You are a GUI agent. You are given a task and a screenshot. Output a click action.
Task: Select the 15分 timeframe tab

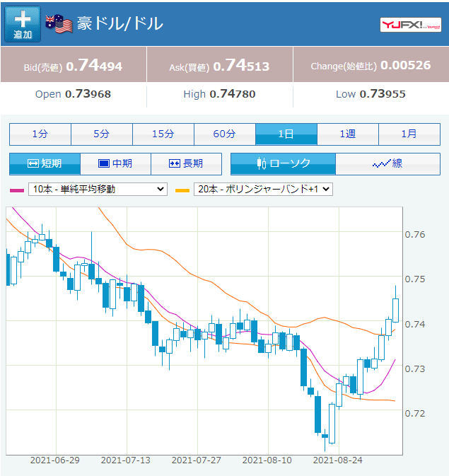click(x=163, y=134)
